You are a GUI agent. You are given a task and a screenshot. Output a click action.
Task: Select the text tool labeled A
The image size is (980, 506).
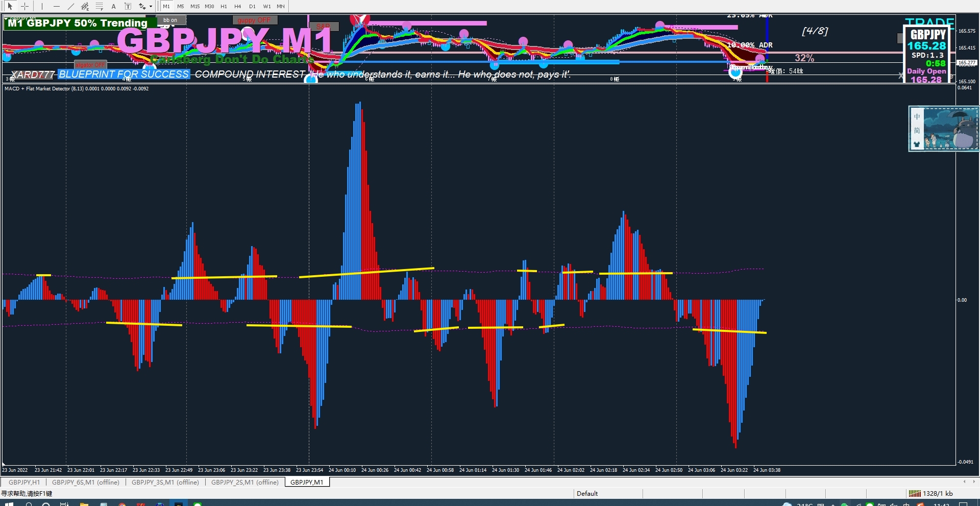pyautogui.click(x=113, y=6)
